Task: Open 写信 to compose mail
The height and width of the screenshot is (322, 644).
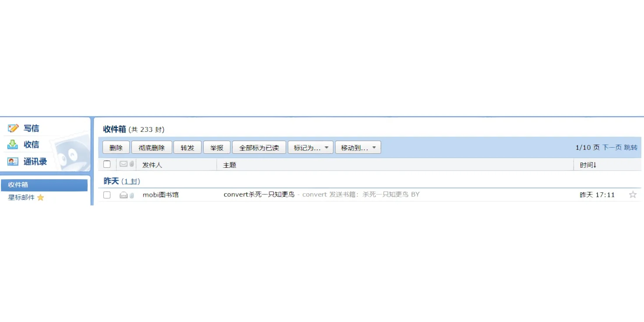Action: (x=31, y=128)
